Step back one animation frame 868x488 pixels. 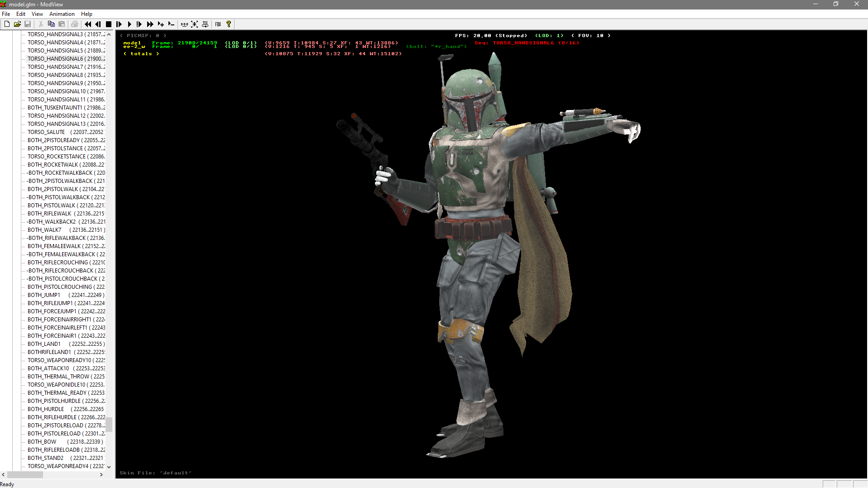click(x=98, y=24)
